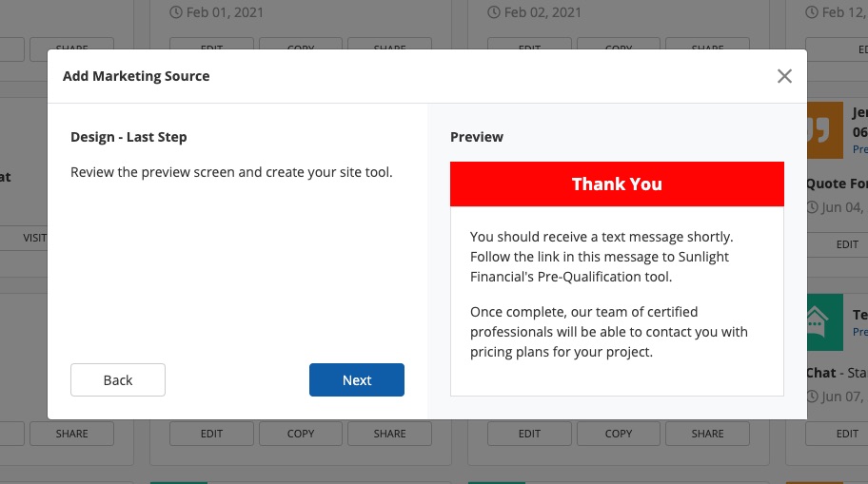Close the Add Marketing Source dialog
This screenshot has width=868, height=484.
(784, 76)
